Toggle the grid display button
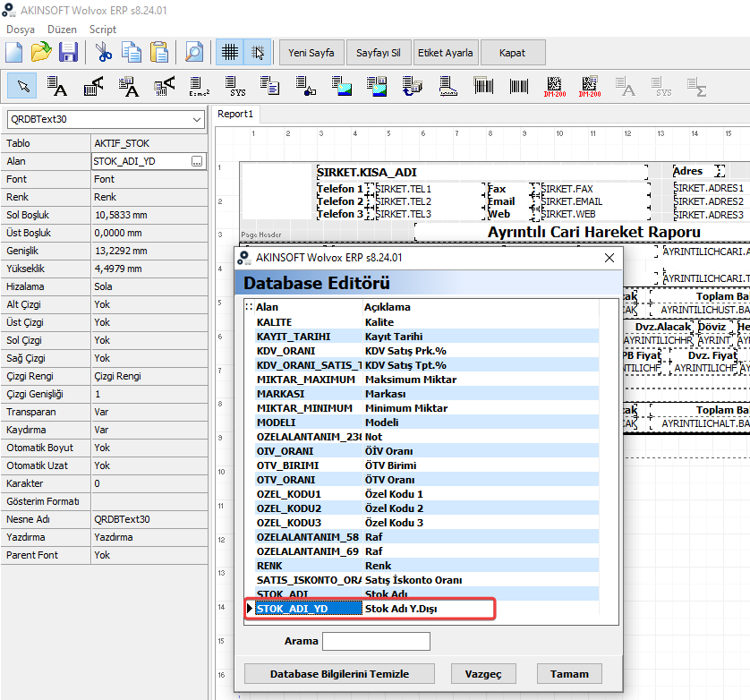This screenshot has width=750, height=700. (x=230, y=52)
